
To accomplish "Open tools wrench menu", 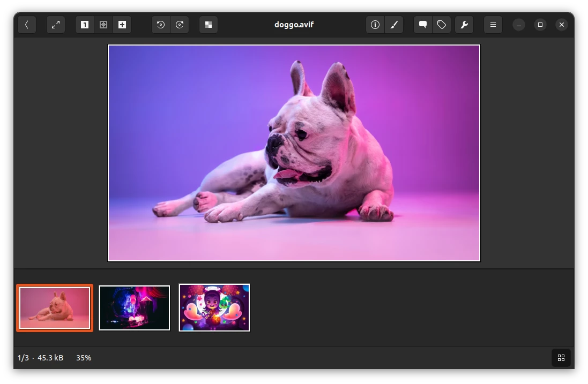I will point(464,25).
